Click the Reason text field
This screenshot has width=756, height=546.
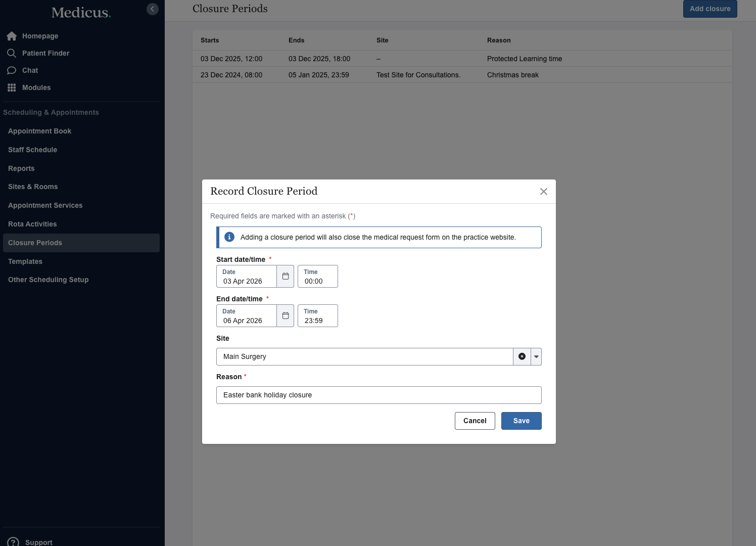(x=379, y=395)
